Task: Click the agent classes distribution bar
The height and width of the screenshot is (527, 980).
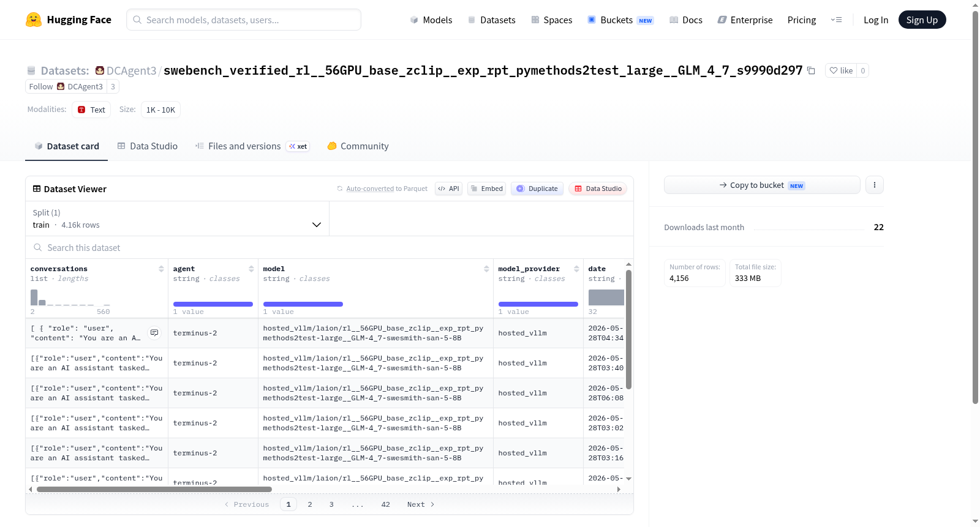Action: tap(213, 304)
